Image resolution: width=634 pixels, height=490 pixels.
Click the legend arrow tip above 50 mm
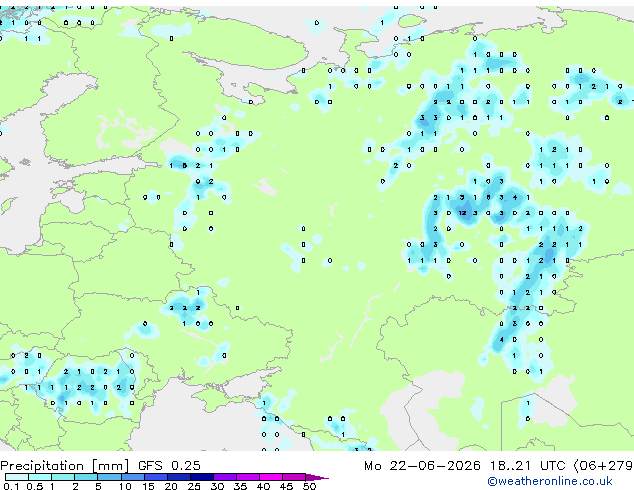[317, 477]
